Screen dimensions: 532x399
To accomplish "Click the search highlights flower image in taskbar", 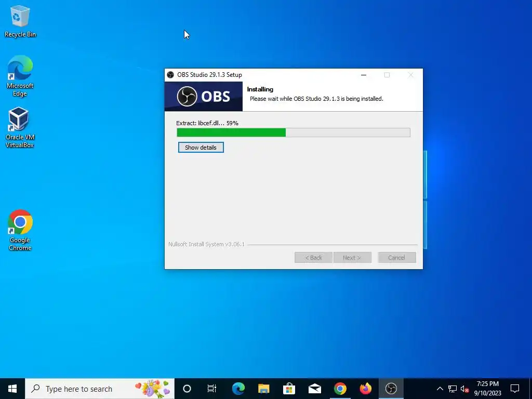I will [x=153, y=389].
